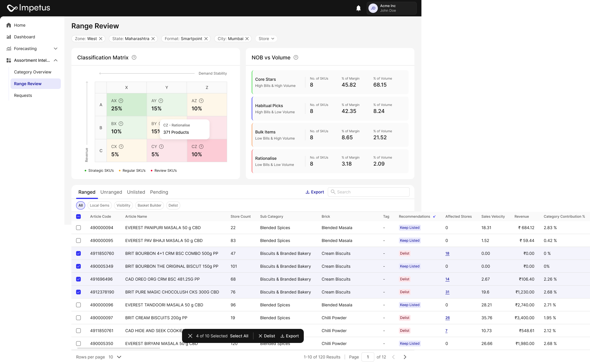
Task: Dismiss the selection bar with X
Action: [190, 336]
